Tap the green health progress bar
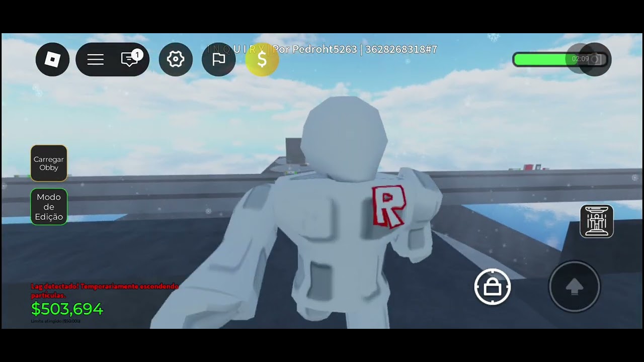This screenshot has height=362, width=644. 559,59
